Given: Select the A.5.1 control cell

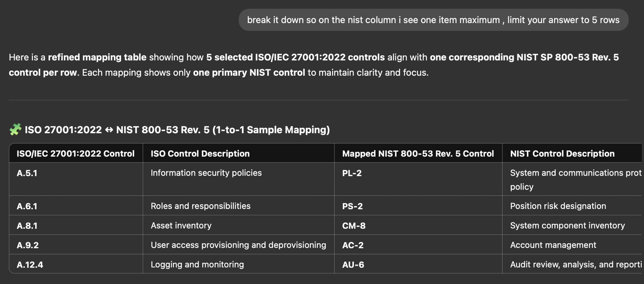Looking at the screenshot, I should pos(76,179).
